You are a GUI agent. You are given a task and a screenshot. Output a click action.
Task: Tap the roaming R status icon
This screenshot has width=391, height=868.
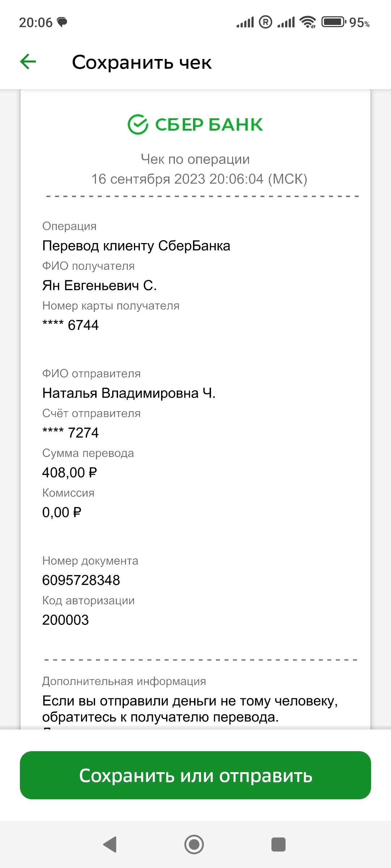265,22
